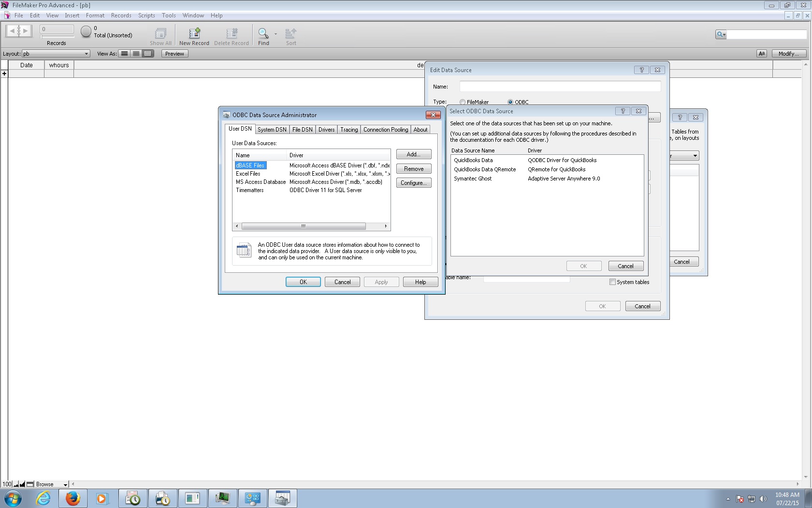Viewport: 812px width, 508px height.
Task: Click the add record plus row marker
Action: [4, 74]
